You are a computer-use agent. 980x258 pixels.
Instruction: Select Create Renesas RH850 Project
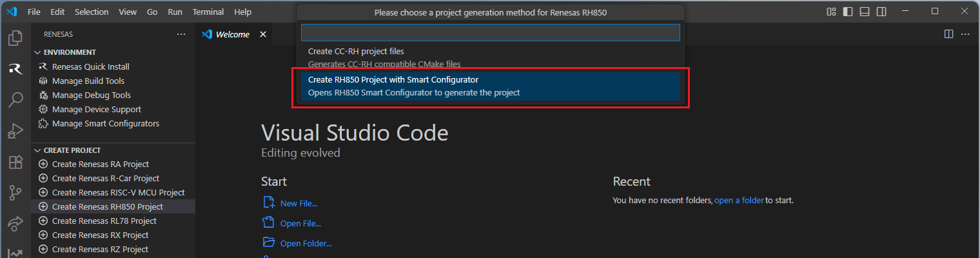click(x=113, y=206)
